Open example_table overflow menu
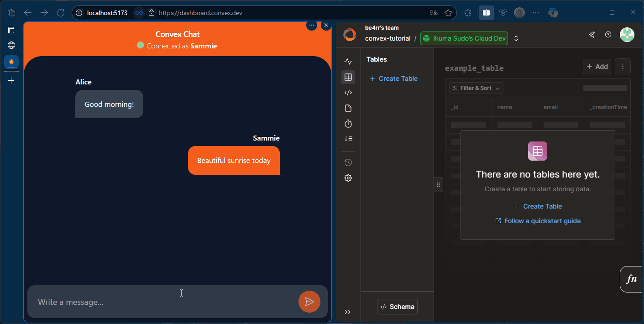The image size is (644, 324). (x=623, y=67)
